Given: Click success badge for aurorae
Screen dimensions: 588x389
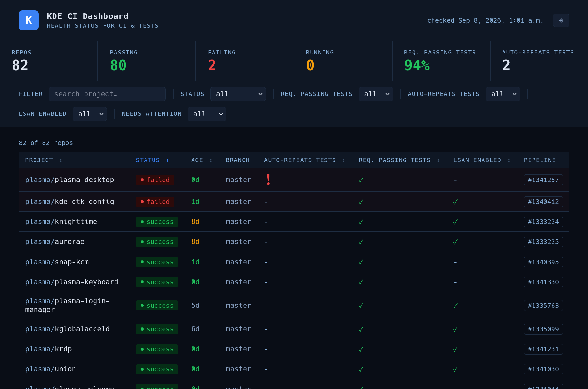Looking at the screenshot, I should tap(157, 242).
